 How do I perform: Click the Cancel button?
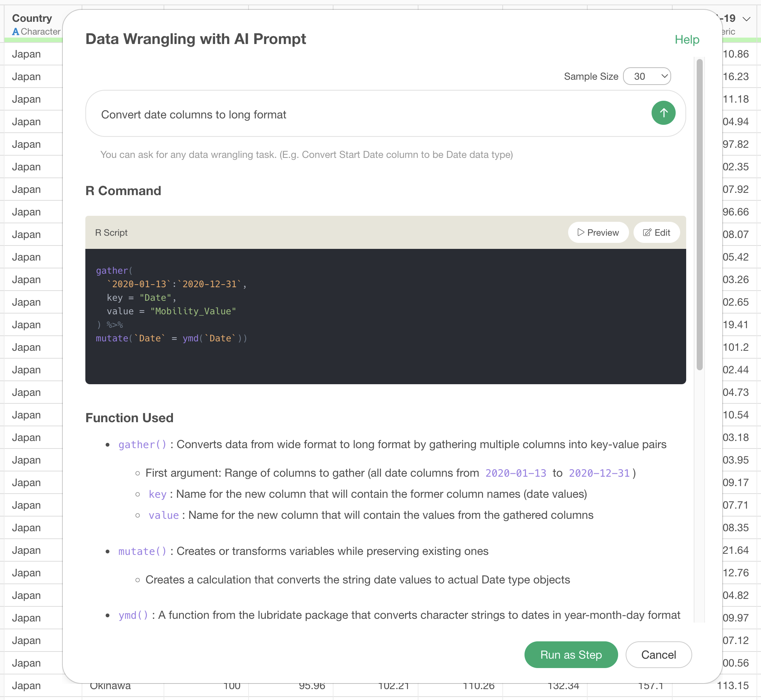click(x=658, y=654)
